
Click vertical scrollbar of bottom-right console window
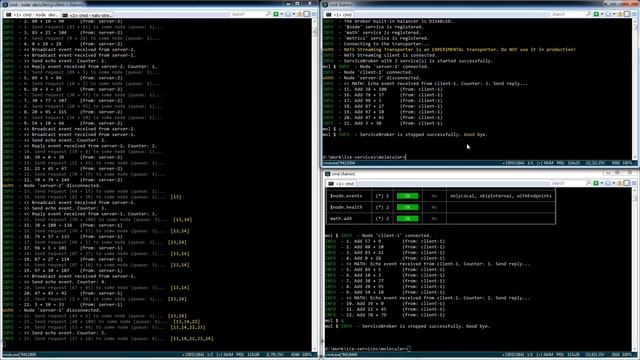pos(635,269)
